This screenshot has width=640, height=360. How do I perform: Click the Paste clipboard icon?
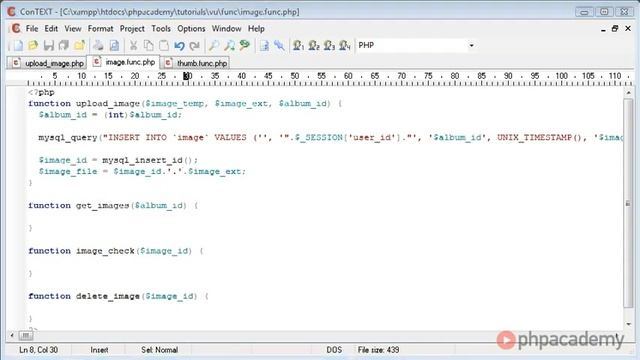[x=164, y=45]
